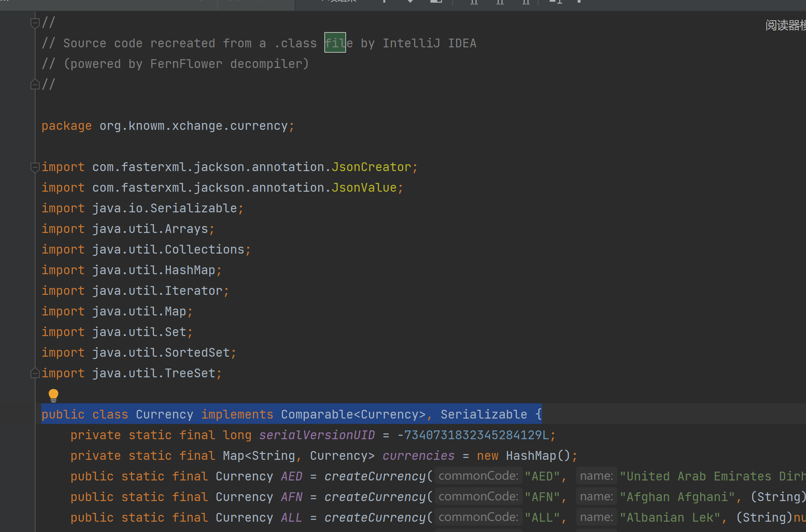Collapse the import section using its gutter fold arrow
806x532 pixels.
pyautogui.click(x=34, y=167)
